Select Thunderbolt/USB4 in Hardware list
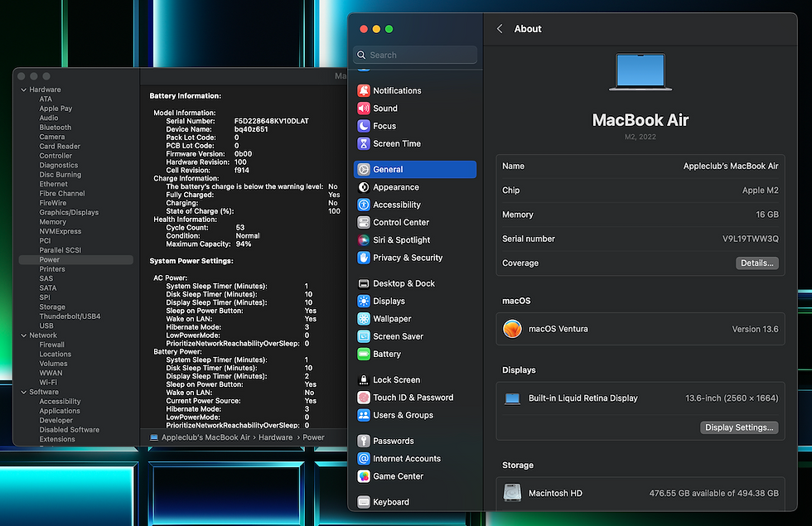812x526 pixels. coord(70,316)
